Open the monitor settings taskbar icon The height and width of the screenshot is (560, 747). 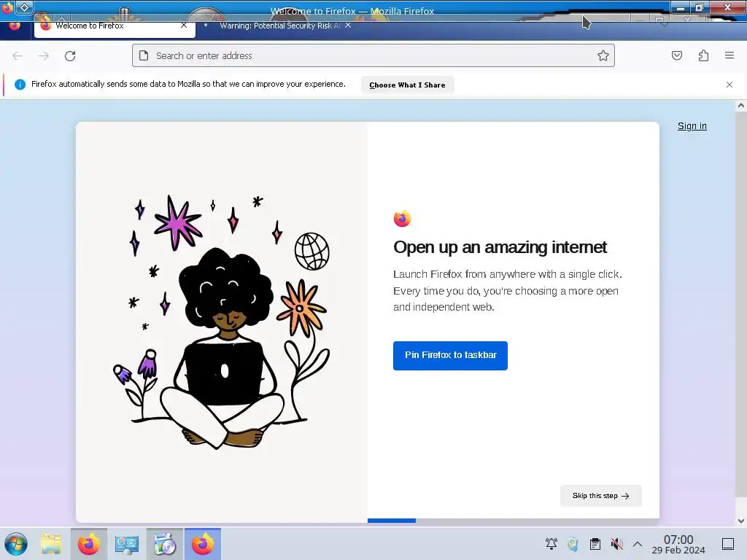click(x=126, y=544)
